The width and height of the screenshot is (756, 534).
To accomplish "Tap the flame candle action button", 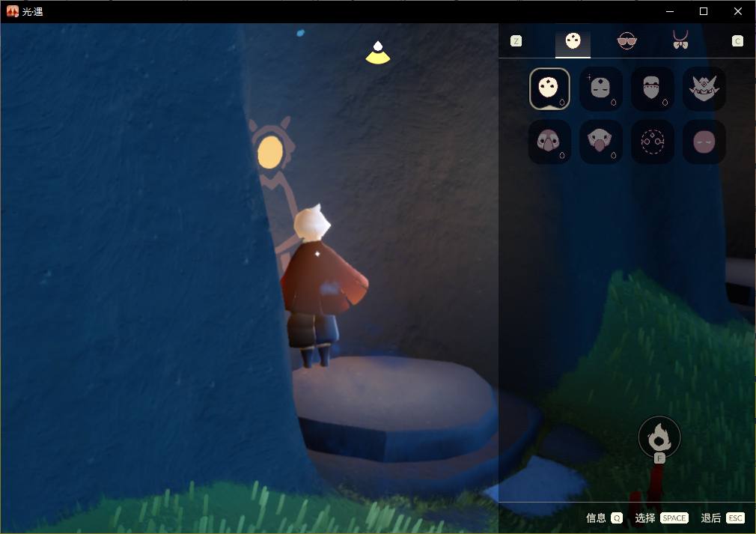I will click(x=659, y=437).
